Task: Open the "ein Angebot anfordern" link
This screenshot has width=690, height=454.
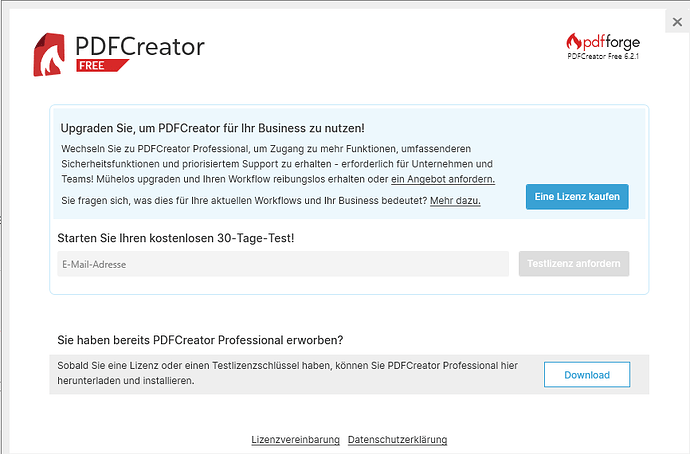Action: coord(443,179)
